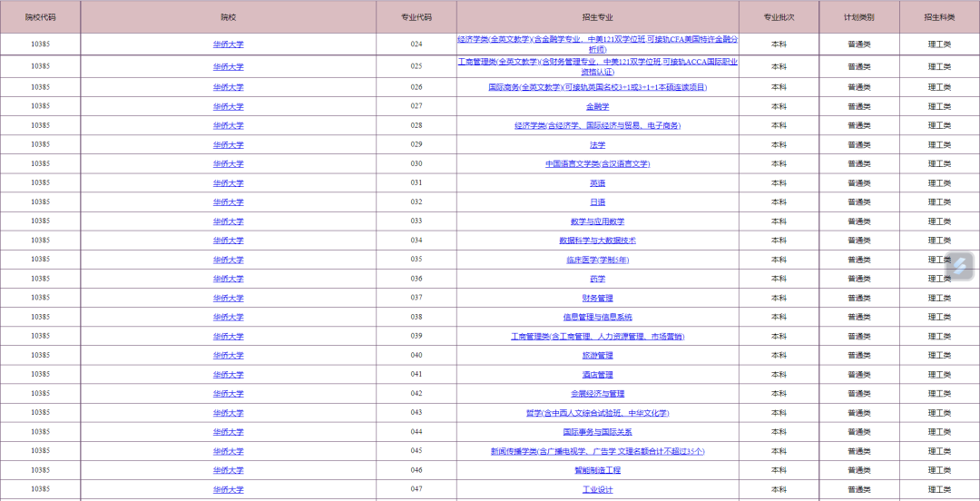Open 工商管理类(含工商管理、人力资源管理) link in row 039

click(x=597, y=337)
